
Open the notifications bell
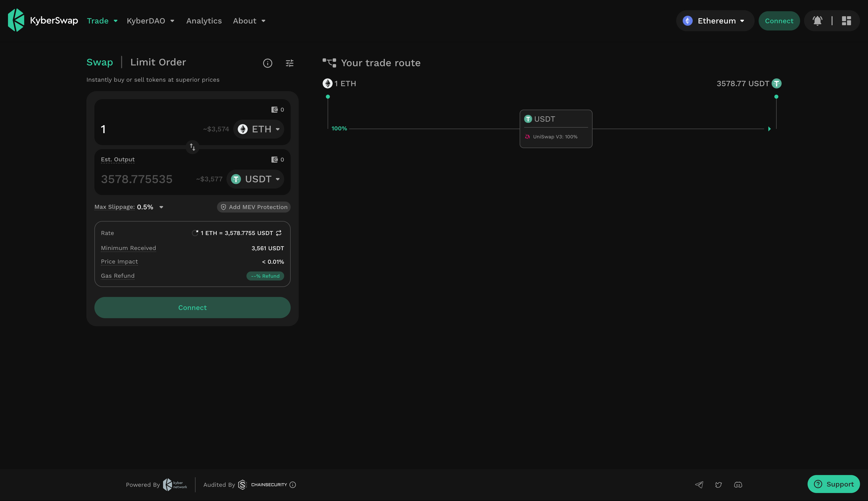tap(817, 21)
